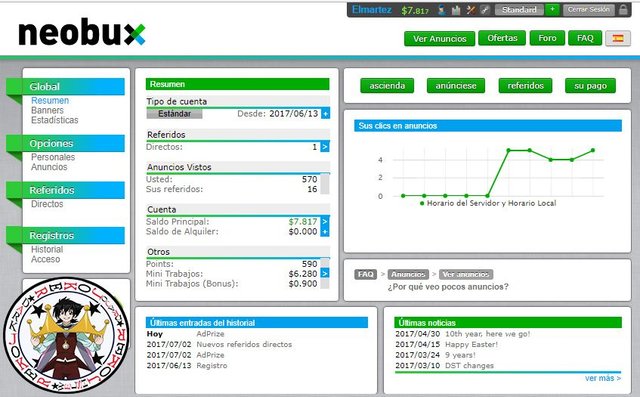Open the FAQ page
640x397 pixels.
[585, 38]
